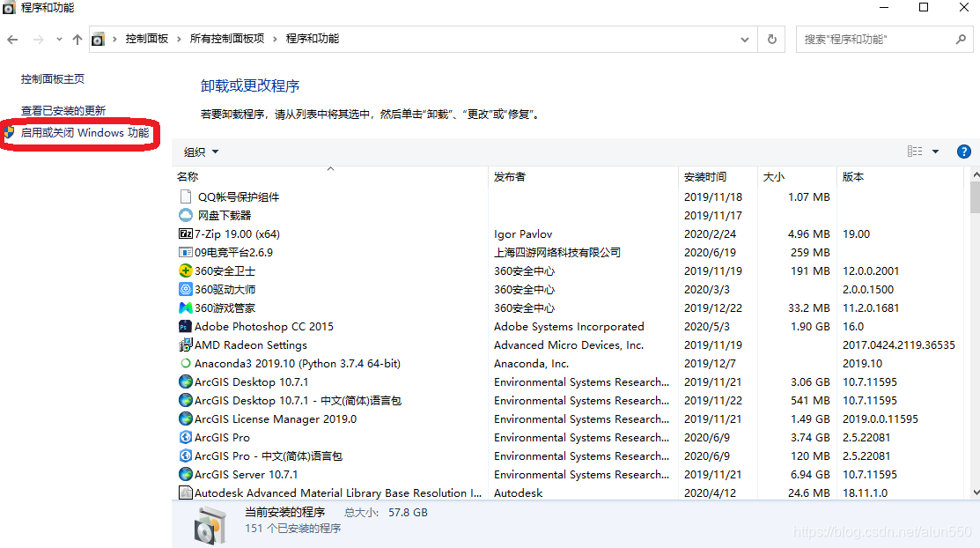
Task: Click publisher Advanced Micro Devices, Inc.
Action: pos(569,344)
